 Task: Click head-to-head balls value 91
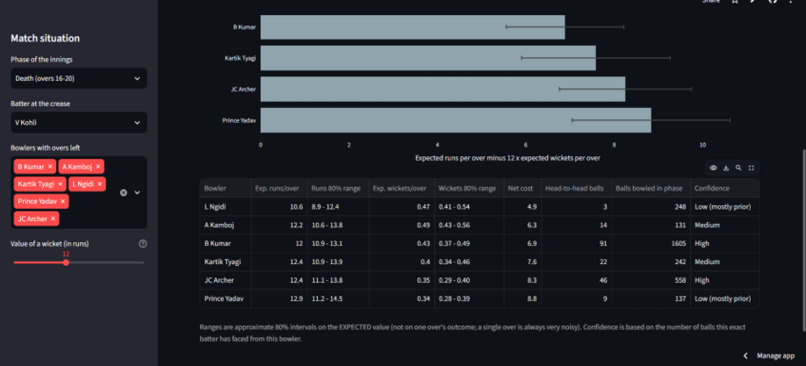(576, 243)
